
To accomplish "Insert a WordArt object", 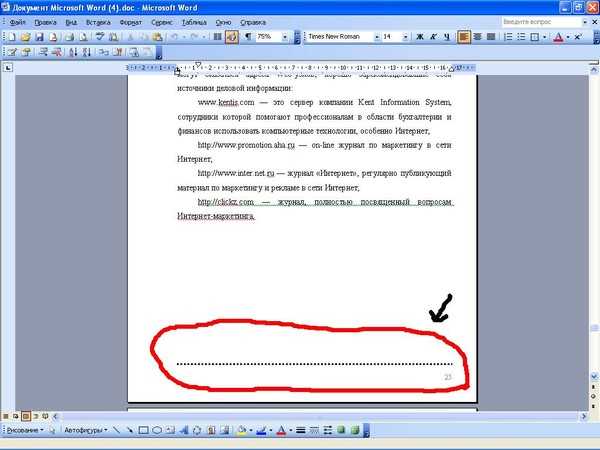I will [184, 430].
